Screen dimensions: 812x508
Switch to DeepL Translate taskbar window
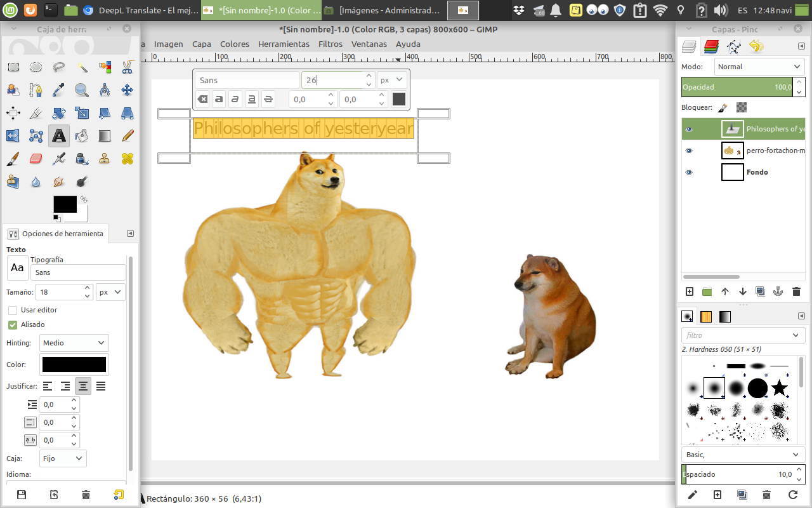click(x=140, y=10)
